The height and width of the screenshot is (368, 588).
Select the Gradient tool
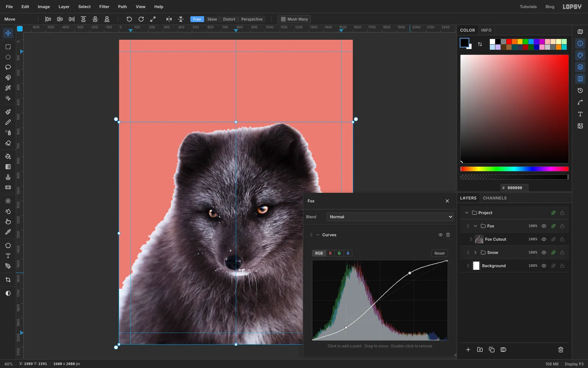[8, 167]
